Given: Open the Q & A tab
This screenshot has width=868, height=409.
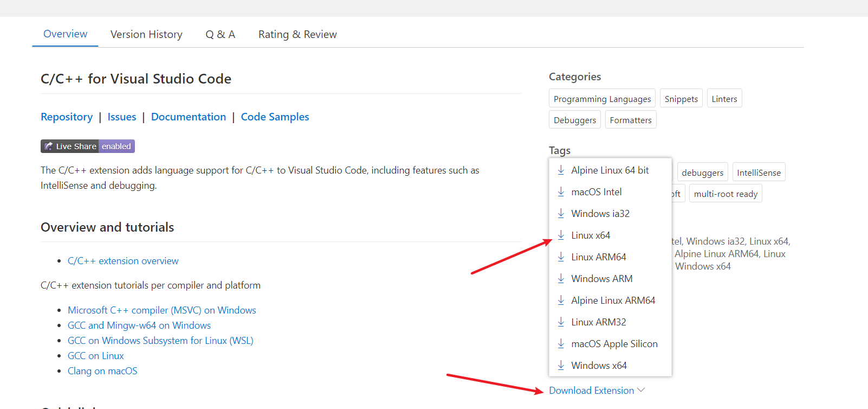Looking at the screenshot, I should click(220, 34).
